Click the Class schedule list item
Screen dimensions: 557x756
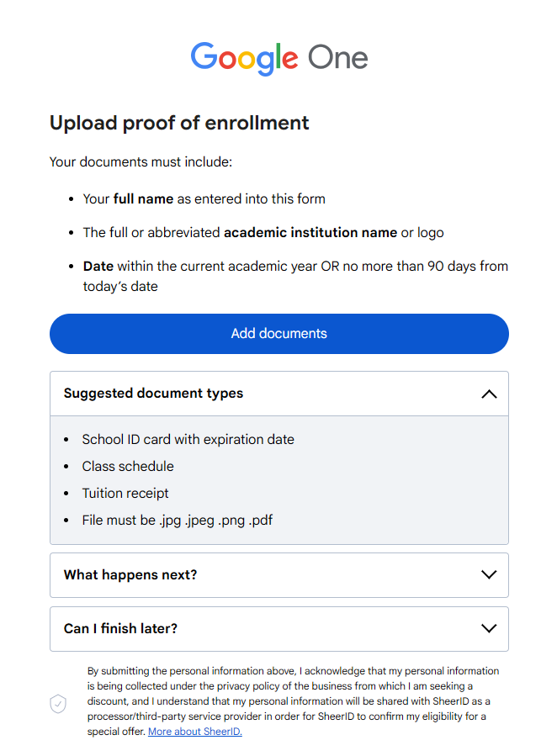click(128, 466)
